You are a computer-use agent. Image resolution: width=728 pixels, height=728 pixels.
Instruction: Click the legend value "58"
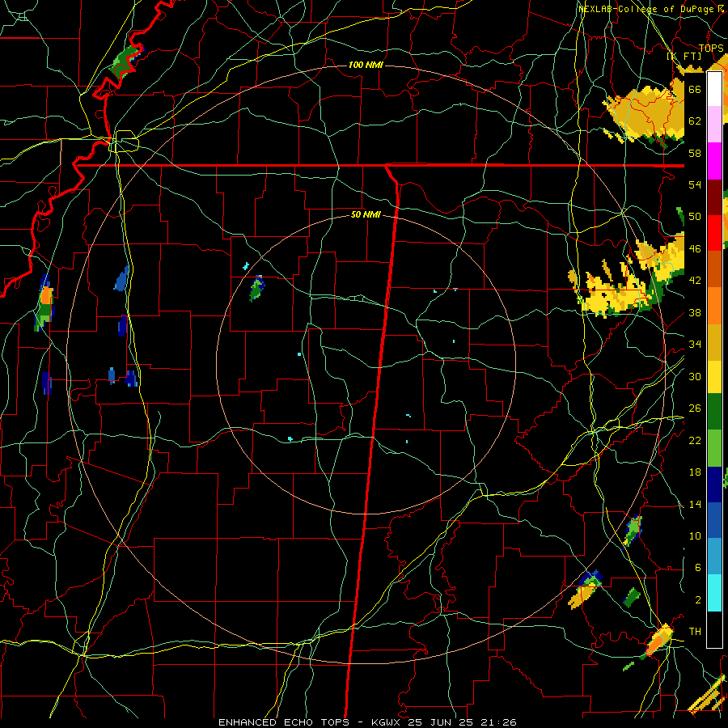pos(695,153)
